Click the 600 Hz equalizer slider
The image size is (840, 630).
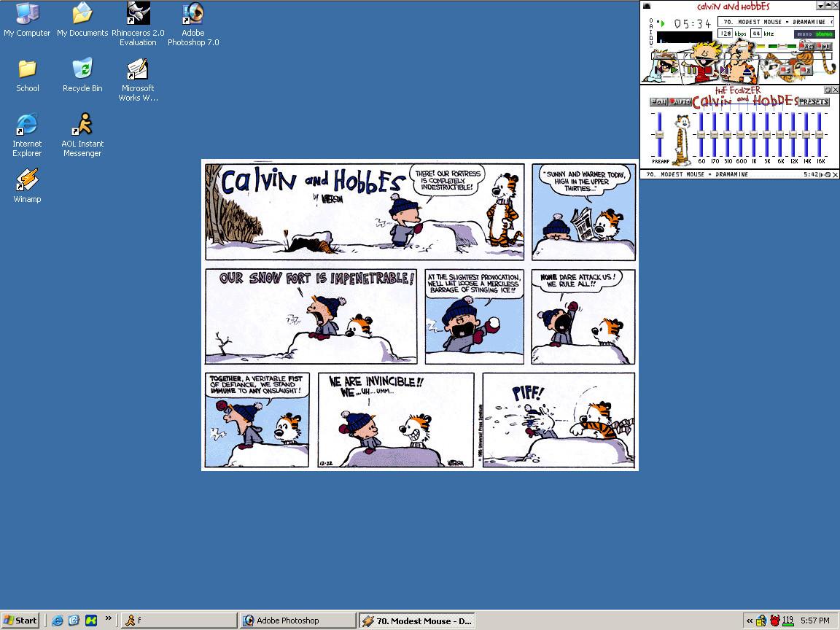[741, 134]
